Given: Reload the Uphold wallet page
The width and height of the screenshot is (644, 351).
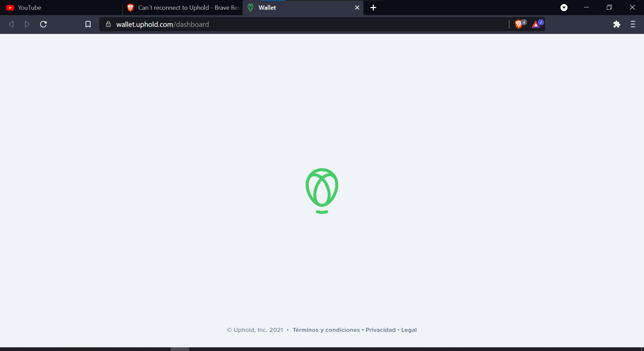Looking at the screenshot, I should coord(43,24).
